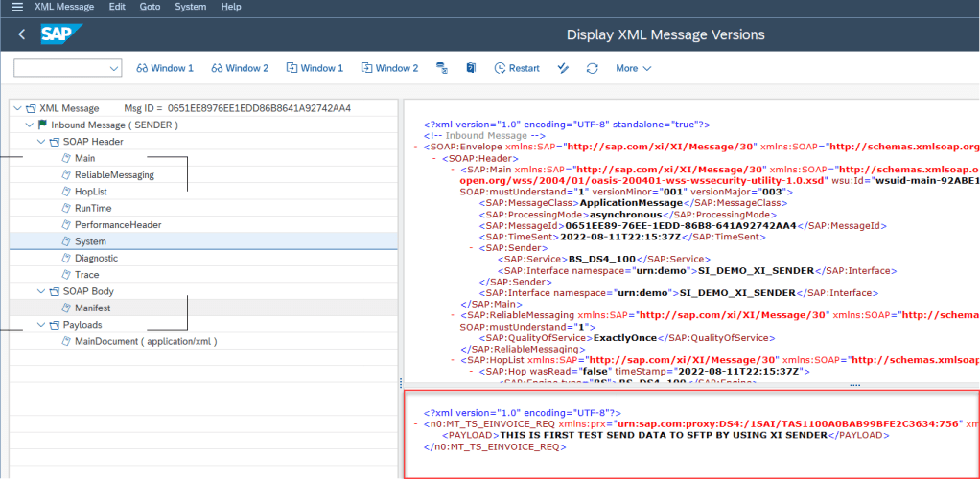Collapse the SOAP Header node

tap(41, 142)
